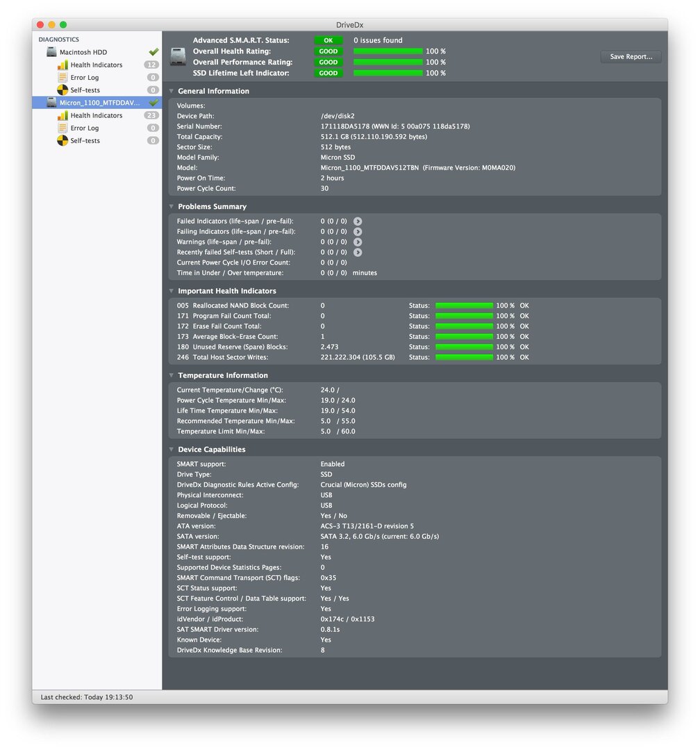Select Macintosh HDD in the sidebar
Image resolution: width=700 pixels, height=750 pixels.
click(97, 51)
